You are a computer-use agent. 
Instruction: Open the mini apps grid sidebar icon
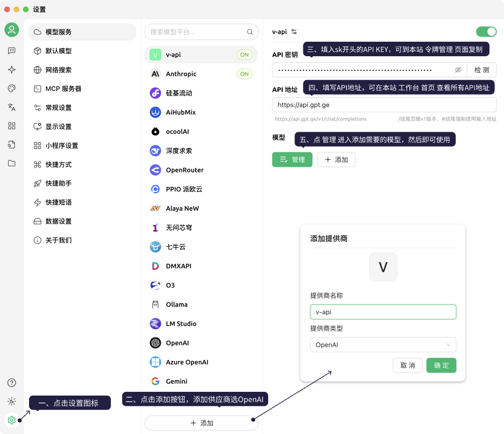click(x=12, y=126)
